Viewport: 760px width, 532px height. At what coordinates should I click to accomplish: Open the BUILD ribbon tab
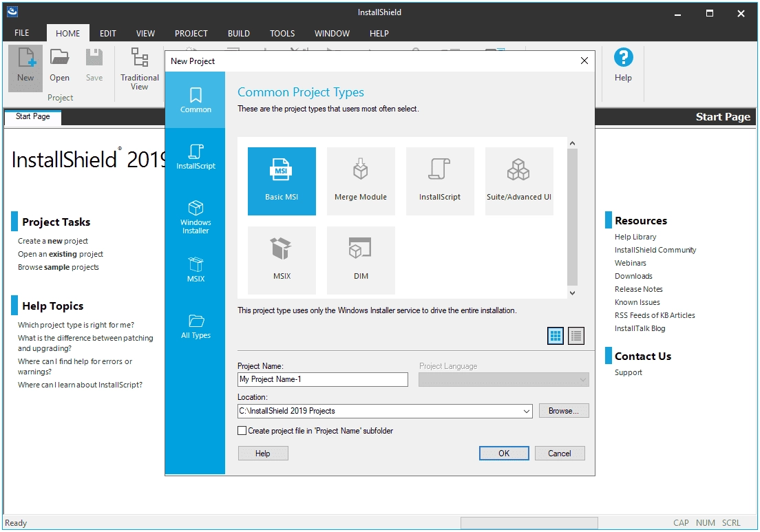[x=238, y=33]
